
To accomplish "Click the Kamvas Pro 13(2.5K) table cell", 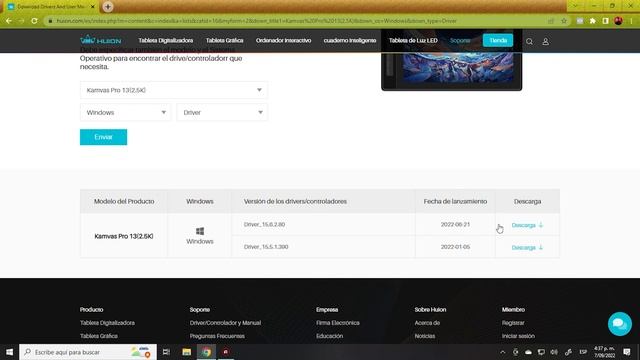I will point(124,236).
